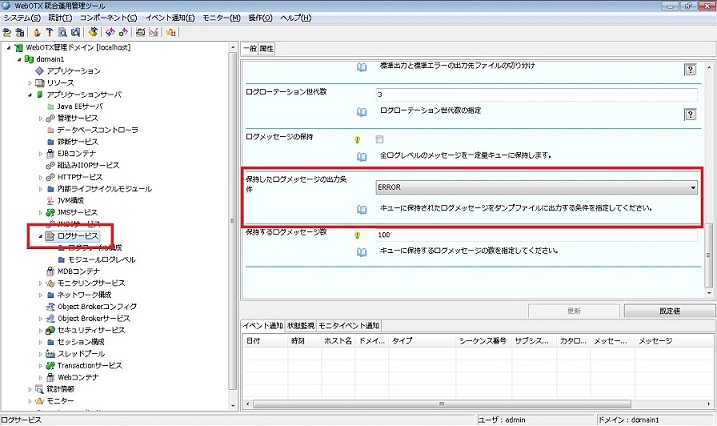Click the book icon beside キューに保持されたログメッセージ description
The image size is (717, 426).
pyautogui.click(x=362, y=209)
